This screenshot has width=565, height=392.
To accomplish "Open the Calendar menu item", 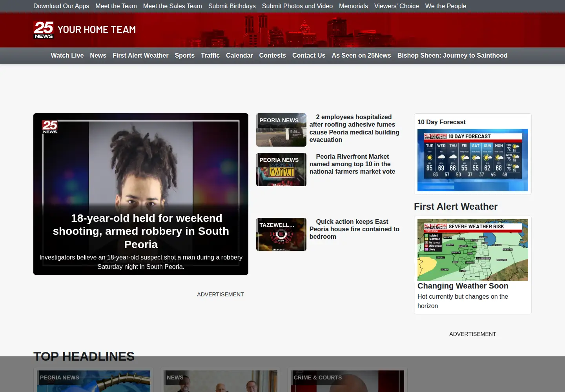I will 239,56.
